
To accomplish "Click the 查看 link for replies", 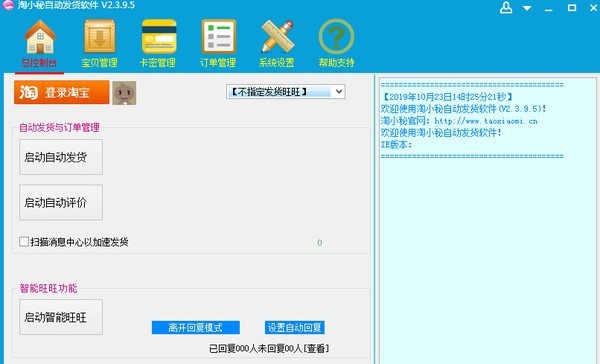I will (x=316, y=348).
